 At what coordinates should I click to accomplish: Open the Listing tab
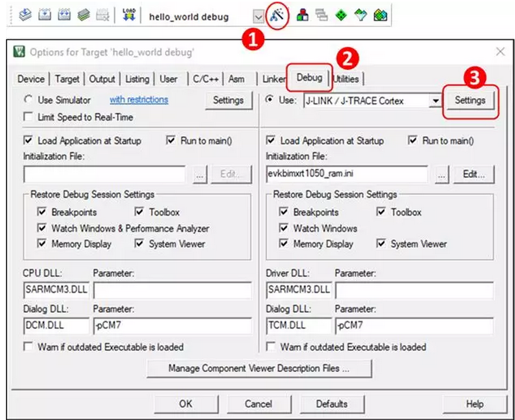(138, 79)
